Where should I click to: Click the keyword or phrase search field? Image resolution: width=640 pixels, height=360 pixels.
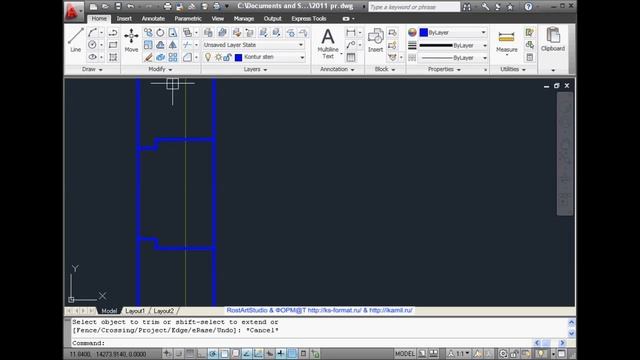(x=414, y=7)
